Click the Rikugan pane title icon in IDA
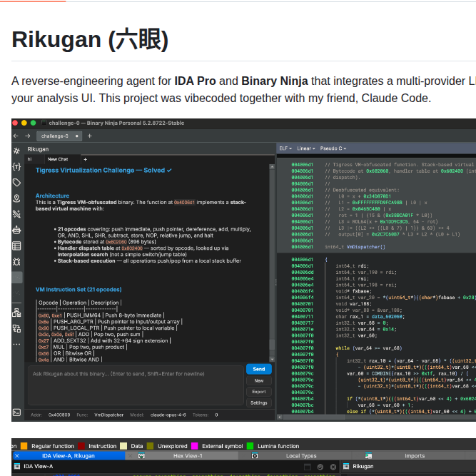This screenshot has height=476, width=476. click(346, 466)
